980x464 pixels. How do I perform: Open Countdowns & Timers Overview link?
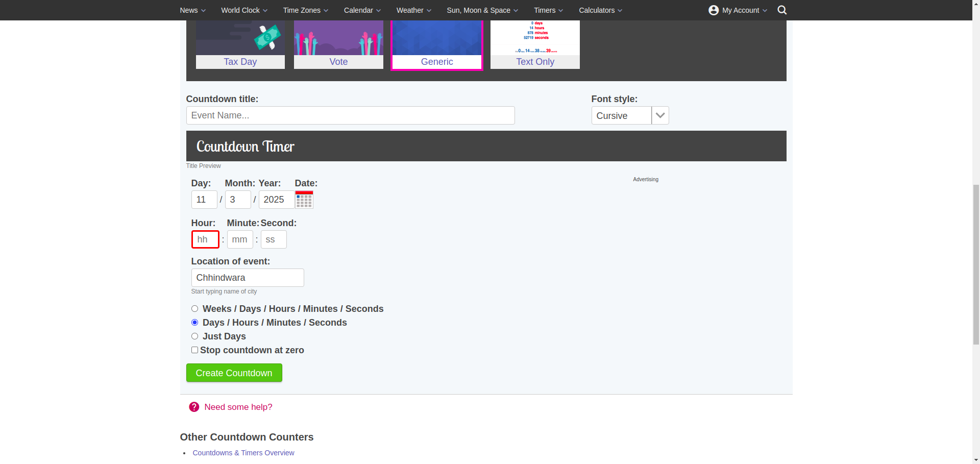(x=243, y=453)
